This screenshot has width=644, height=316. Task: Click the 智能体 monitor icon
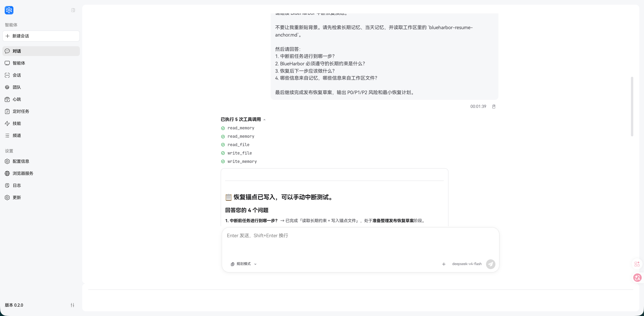coord(7,63)
